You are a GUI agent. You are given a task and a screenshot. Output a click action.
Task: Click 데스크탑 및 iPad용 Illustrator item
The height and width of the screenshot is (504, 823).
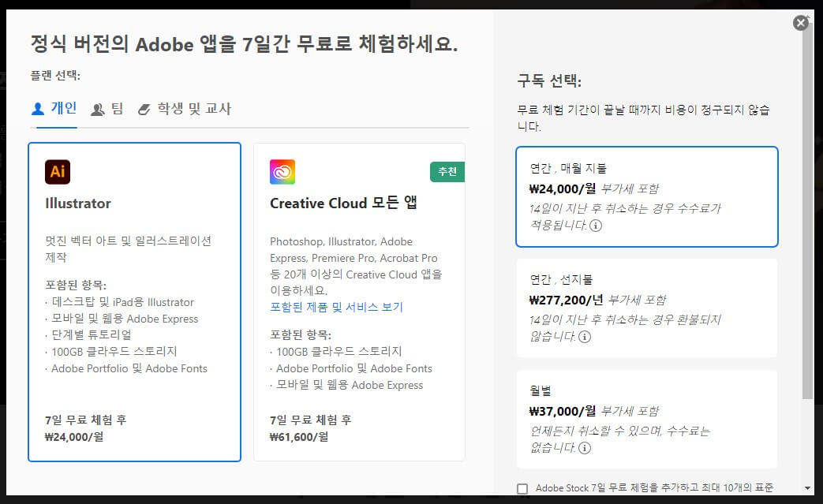click(x=122, y=302)
